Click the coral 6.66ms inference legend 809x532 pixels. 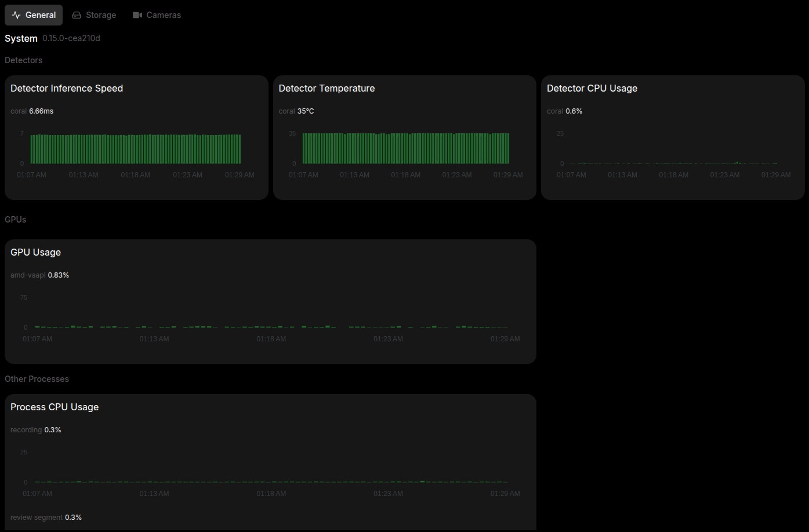tap(32, 111)
